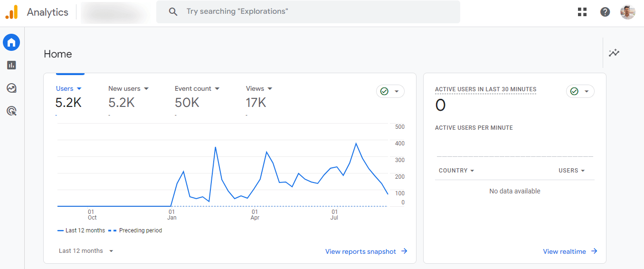Viewport: 644px width, 269px height.
Task: Open the blurred property selector
Action: 114,12
